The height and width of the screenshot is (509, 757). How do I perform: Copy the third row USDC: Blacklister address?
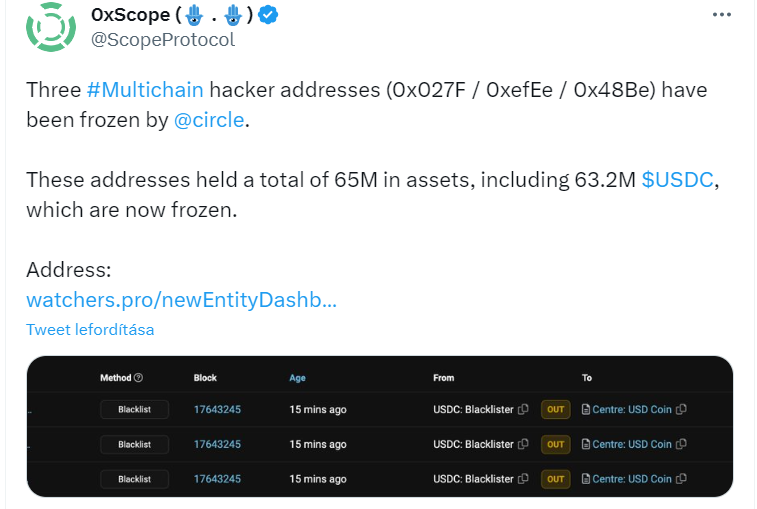pos(523,479)
